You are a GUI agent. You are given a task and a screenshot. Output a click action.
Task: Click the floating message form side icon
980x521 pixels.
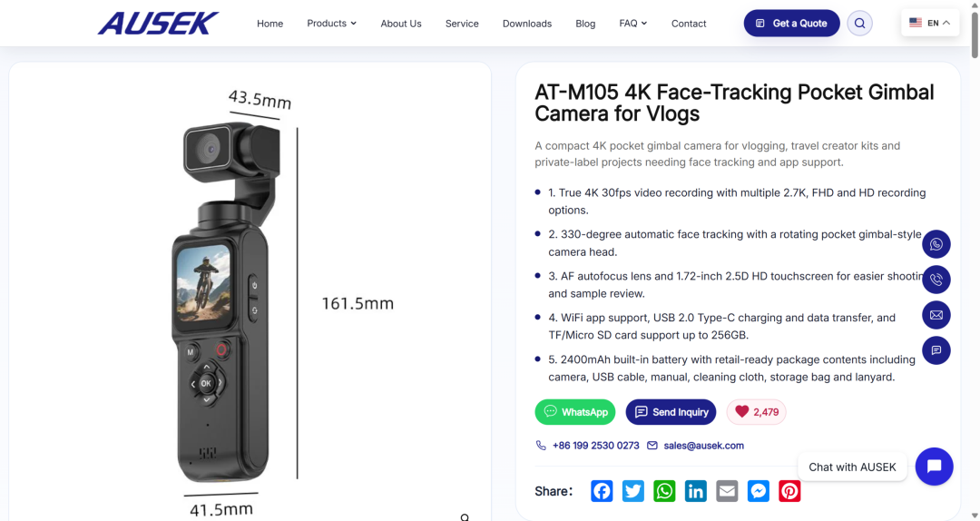click(936, 350)
